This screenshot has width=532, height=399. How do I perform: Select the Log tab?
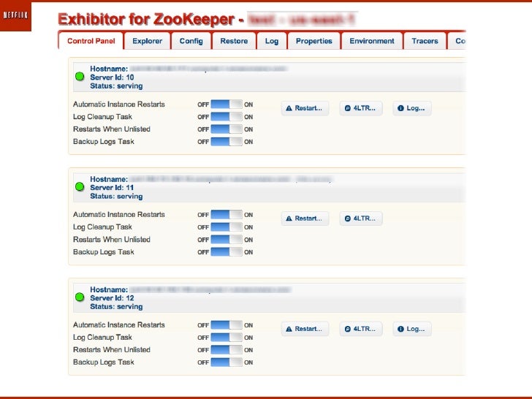[x=272, y=41]
